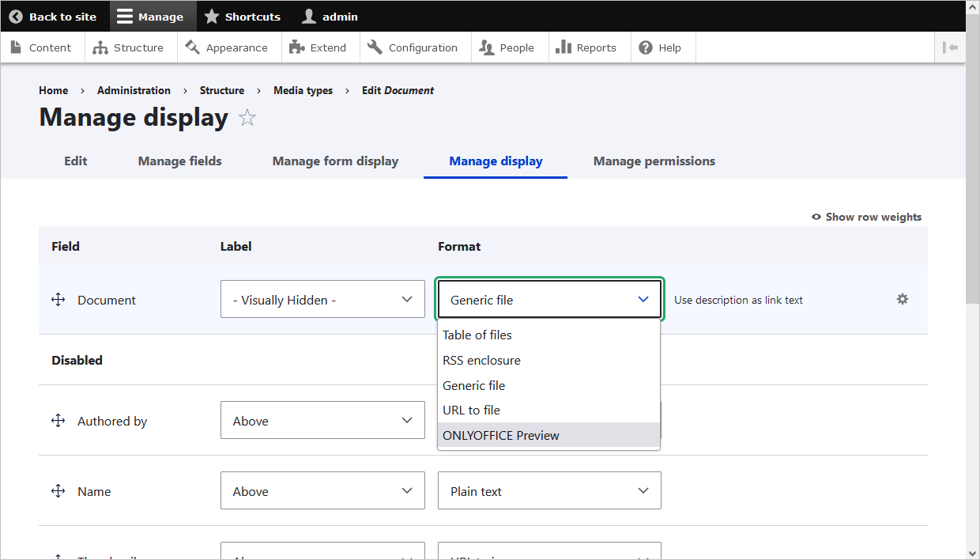Go to Media types breadcrumb link
Image resolution: width=980 pixels, height=560 pixels.
click(x=303, y=90)
